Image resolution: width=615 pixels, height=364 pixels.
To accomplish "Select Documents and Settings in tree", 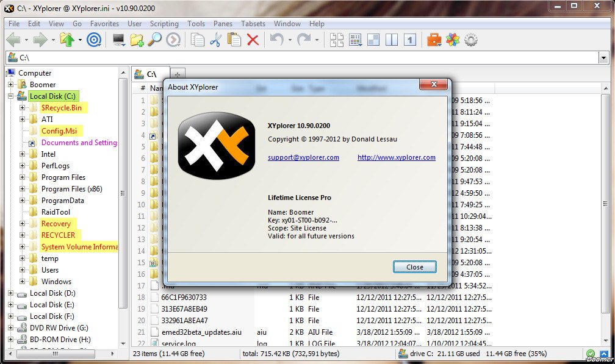I will pyautogui.click(x=79, y=143).
